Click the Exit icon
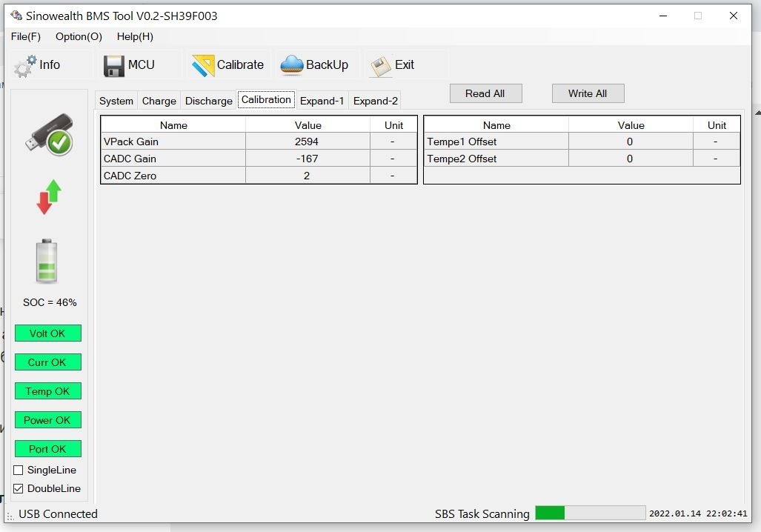 coord(381,66)
